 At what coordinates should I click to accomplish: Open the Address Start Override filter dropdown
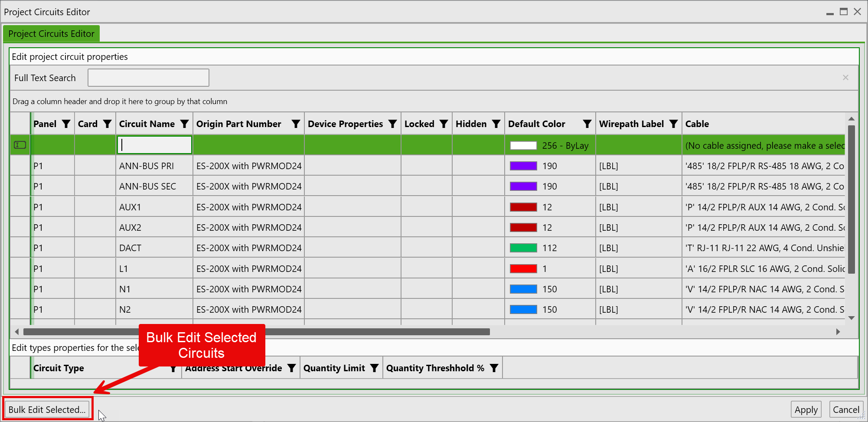coord(291,368)
